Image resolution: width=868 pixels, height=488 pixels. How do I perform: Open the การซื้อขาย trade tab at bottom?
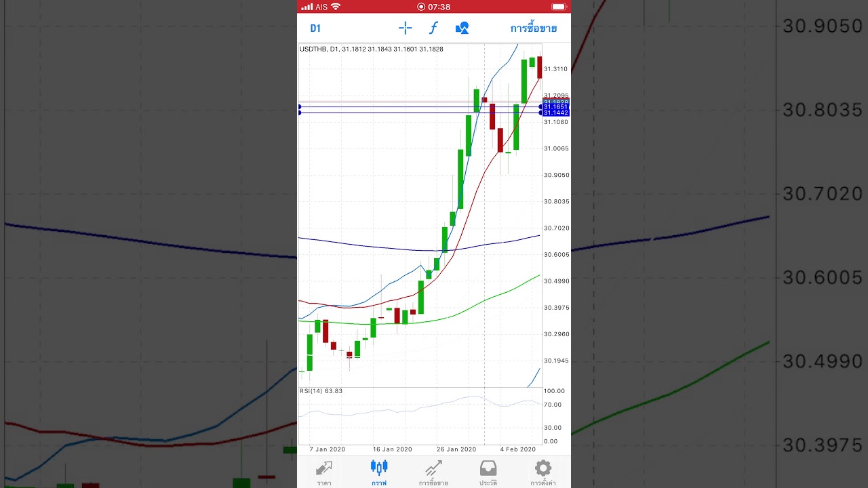[x=433, y=474]
